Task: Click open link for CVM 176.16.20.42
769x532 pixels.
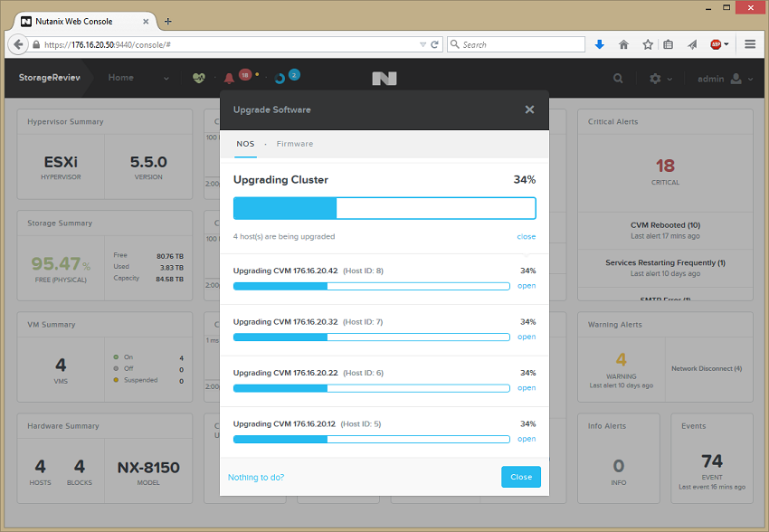Action: click(x=527, y=286)
